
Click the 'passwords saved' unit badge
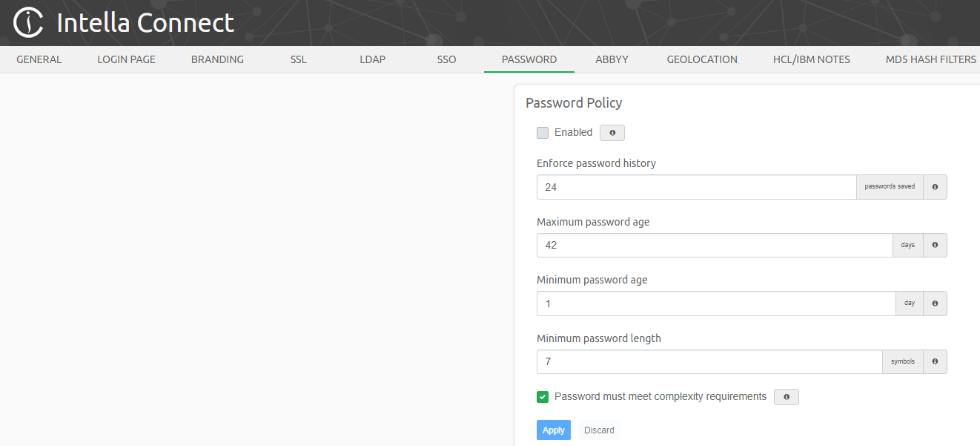click(890, 186)
